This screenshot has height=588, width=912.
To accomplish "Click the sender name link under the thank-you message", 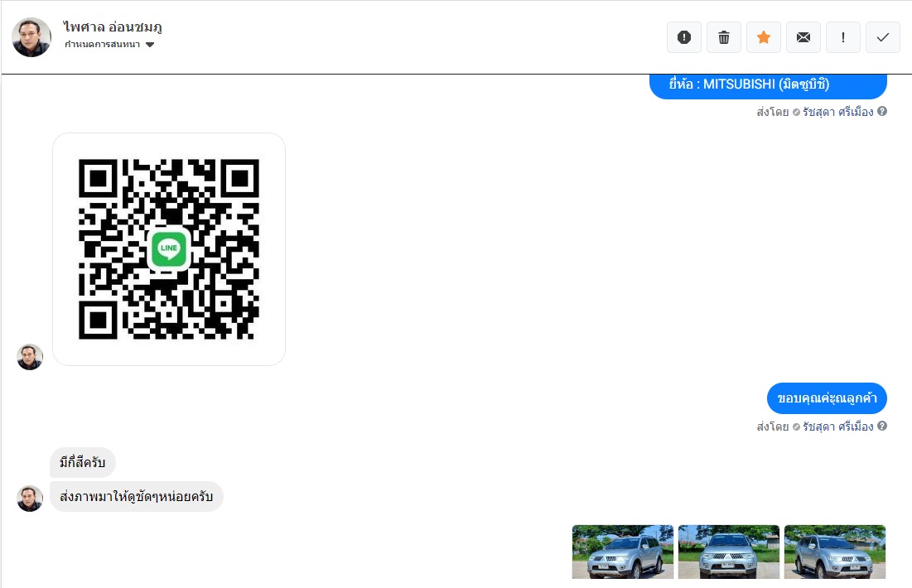I will (x=838, y=427).
